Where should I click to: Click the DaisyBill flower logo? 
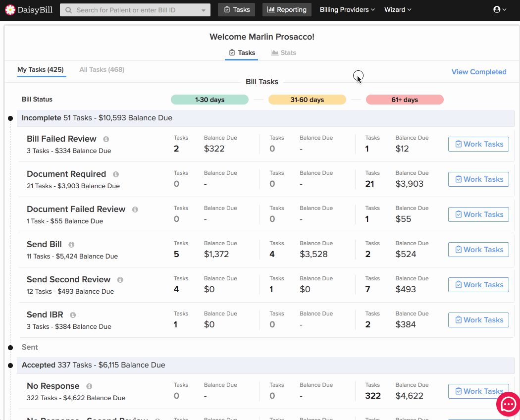[x=10, y=10]
